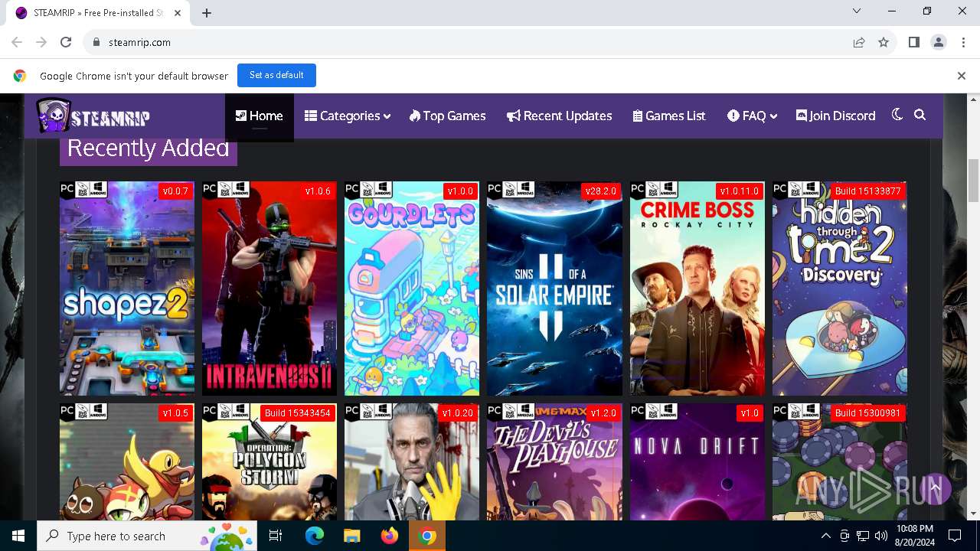Image resolution: width=980 pixels, height=551 pixels.
Task: Launch Microsoft Edge from taskbar
Action: click(315, 536)
